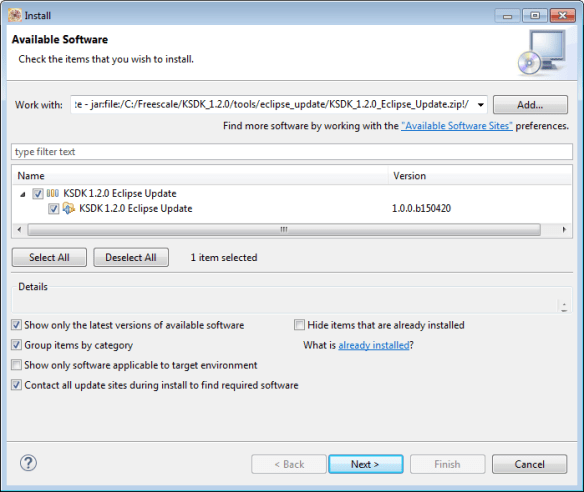Sort by the Name column header
Screen dimensions: 584x492
(x=200, y=175)
